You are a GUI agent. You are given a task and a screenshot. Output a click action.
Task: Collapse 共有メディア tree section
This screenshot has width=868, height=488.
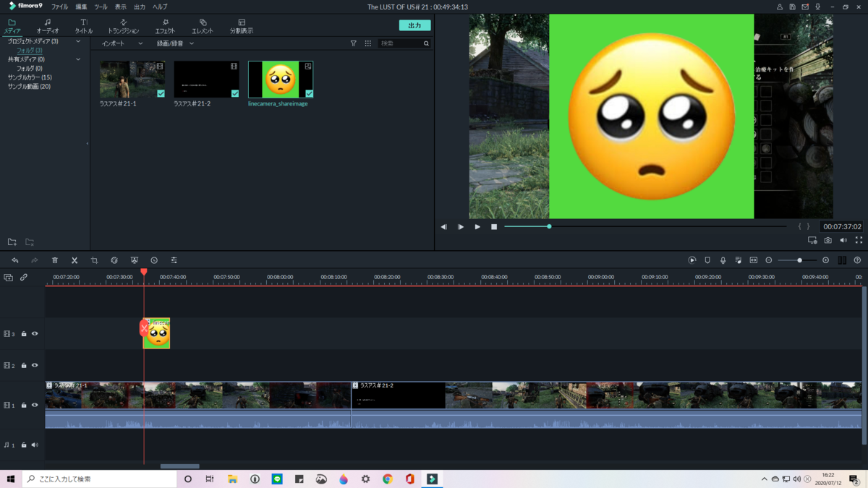click(78, 59)
